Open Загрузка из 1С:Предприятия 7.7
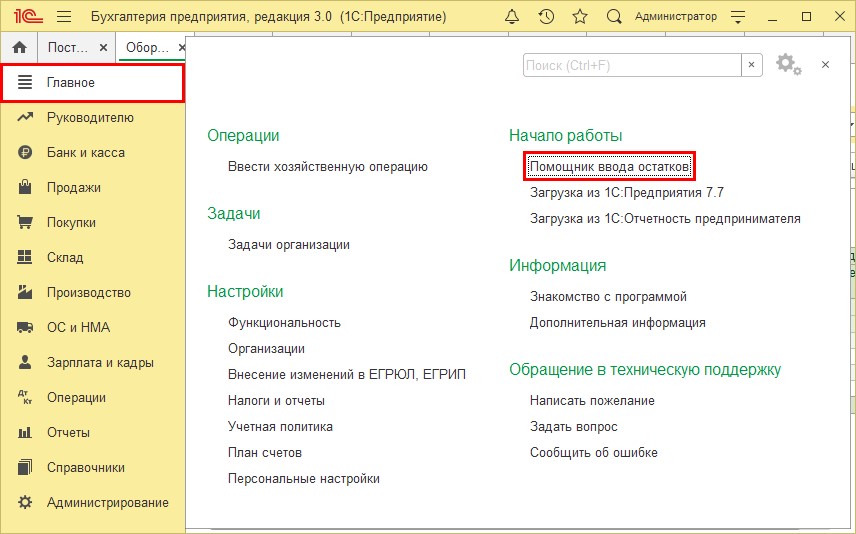 pyautogui.click(x=627, y=192)
